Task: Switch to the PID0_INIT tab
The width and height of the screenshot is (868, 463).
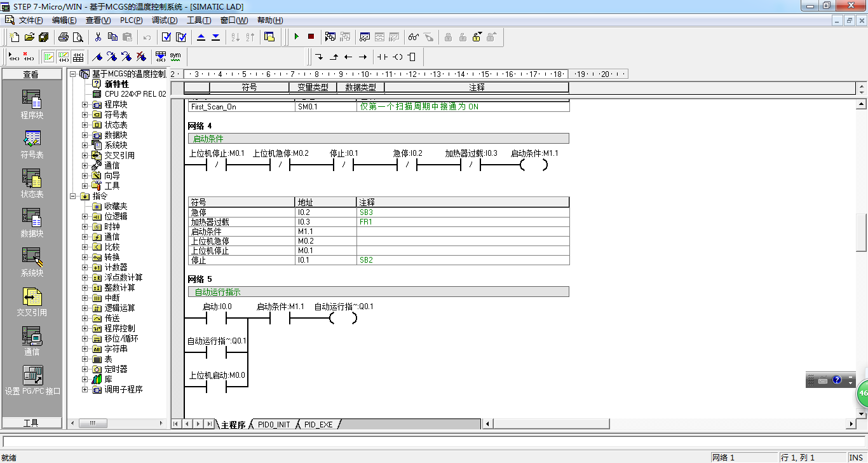Action: (x=274, y=424)
